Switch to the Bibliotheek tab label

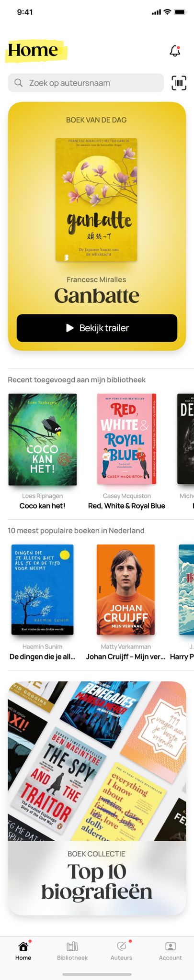(72, 958)
